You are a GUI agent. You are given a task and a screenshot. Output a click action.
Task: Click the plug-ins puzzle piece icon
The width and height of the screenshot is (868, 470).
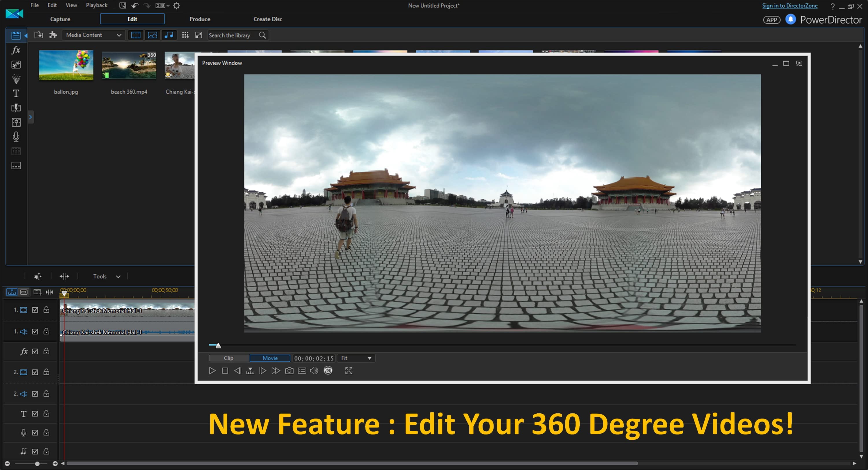coord(53,35)
